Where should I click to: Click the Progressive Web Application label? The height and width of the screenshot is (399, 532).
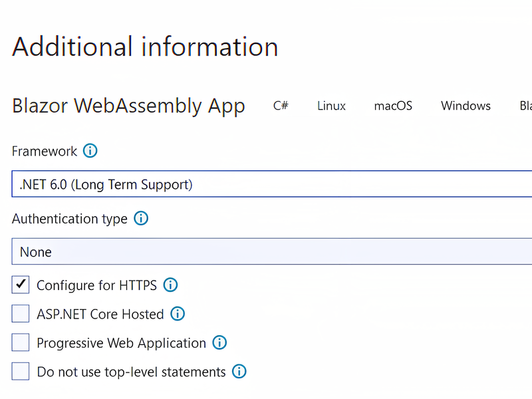click(x=122, y=343)
